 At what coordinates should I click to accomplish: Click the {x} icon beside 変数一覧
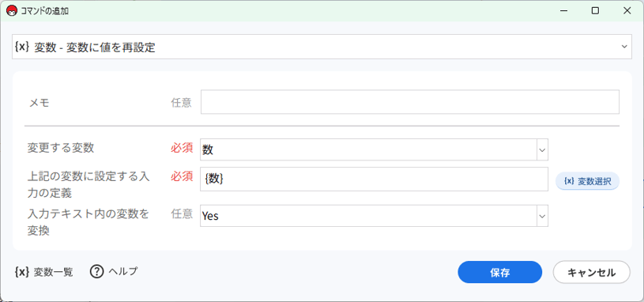tap(22, 272)
